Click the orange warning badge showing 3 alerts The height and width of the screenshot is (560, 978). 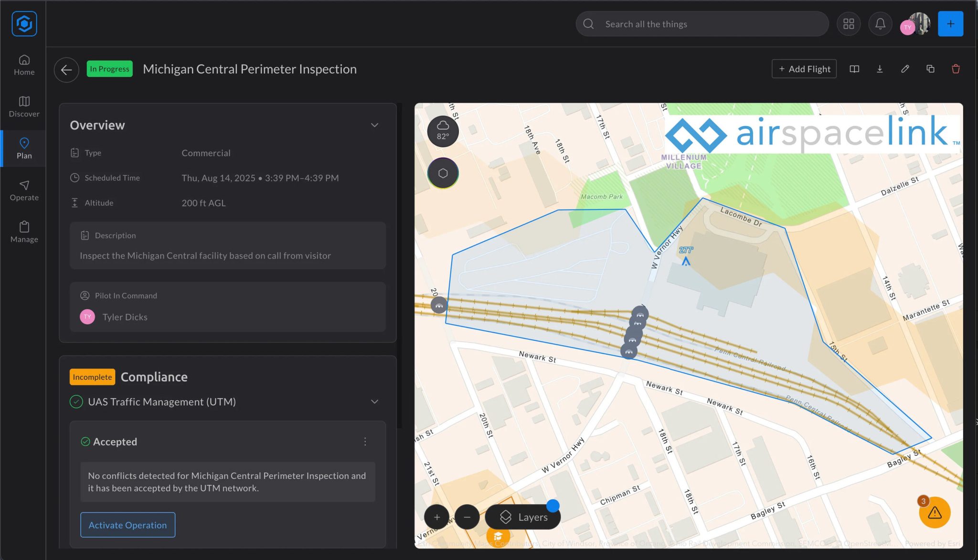tap(935, 513)
